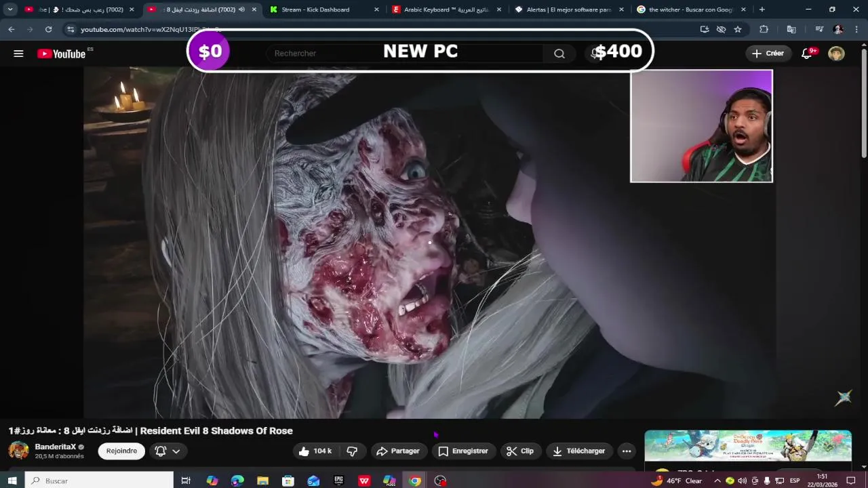Switch to Arabic Keyboard tab
The image size is (868, 488).
(448, 9)
